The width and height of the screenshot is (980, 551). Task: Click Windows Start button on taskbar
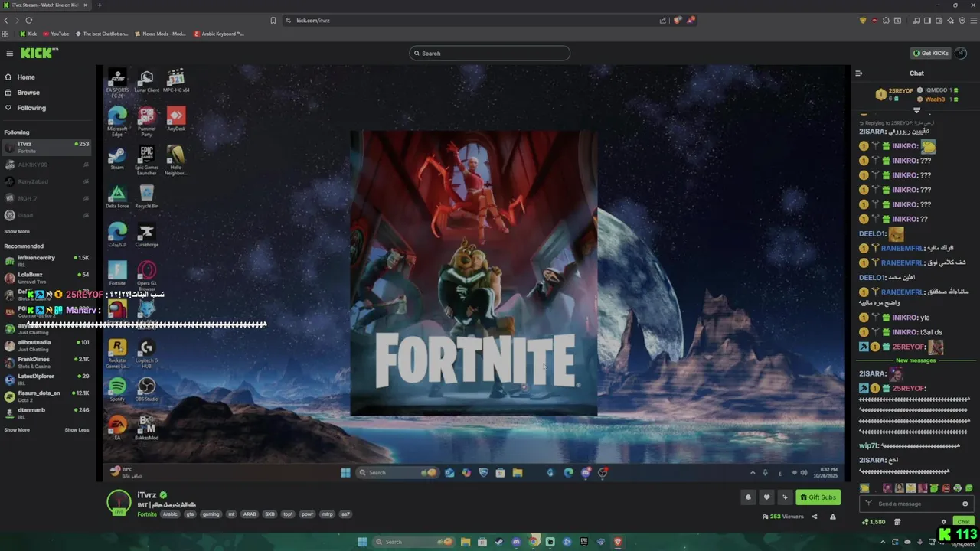362,542
